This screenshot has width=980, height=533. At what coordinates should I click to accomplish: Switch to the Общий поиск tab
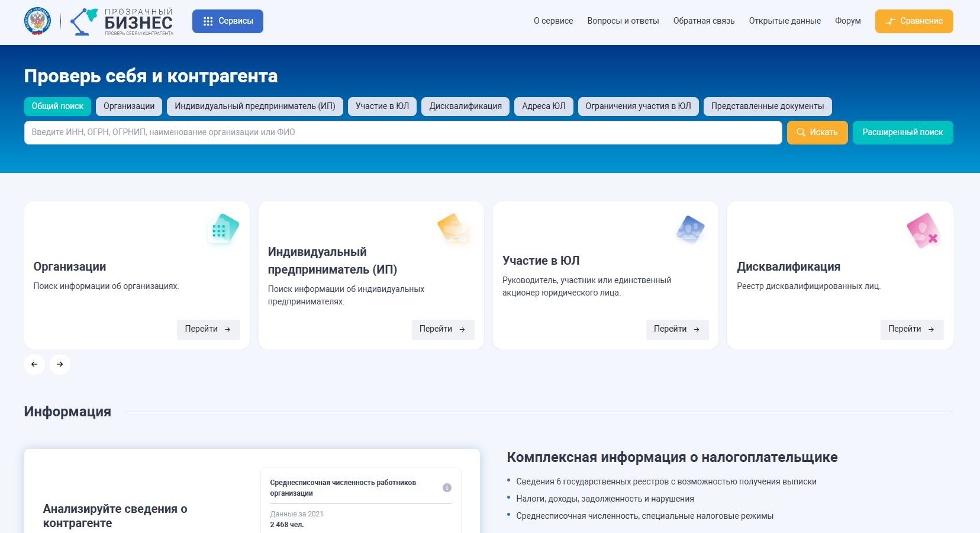pyautogui.click(x=57, y=107)
